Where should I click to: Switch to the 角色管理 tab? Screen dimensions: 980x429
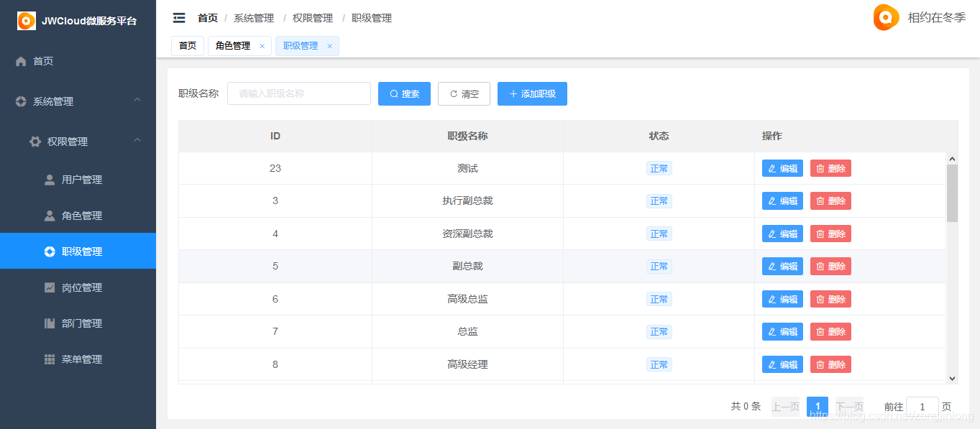233,46
